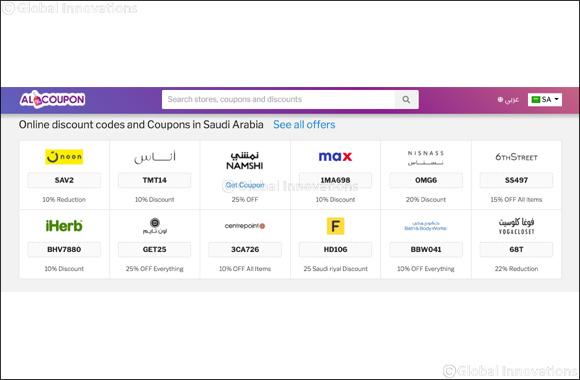
Task: Click the search magnifier button
Action: (x=406, y=100)
